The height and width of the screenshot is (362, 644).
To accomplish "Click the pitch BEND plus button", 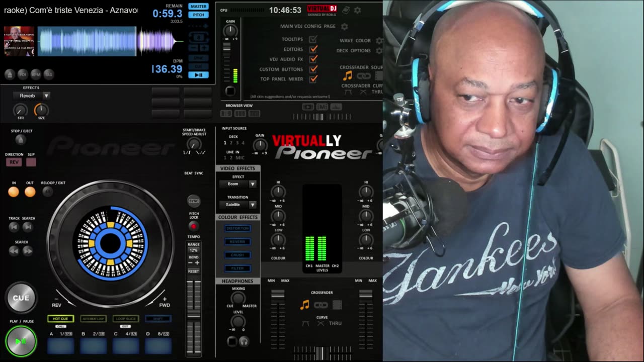I will [x=197, y=263].
